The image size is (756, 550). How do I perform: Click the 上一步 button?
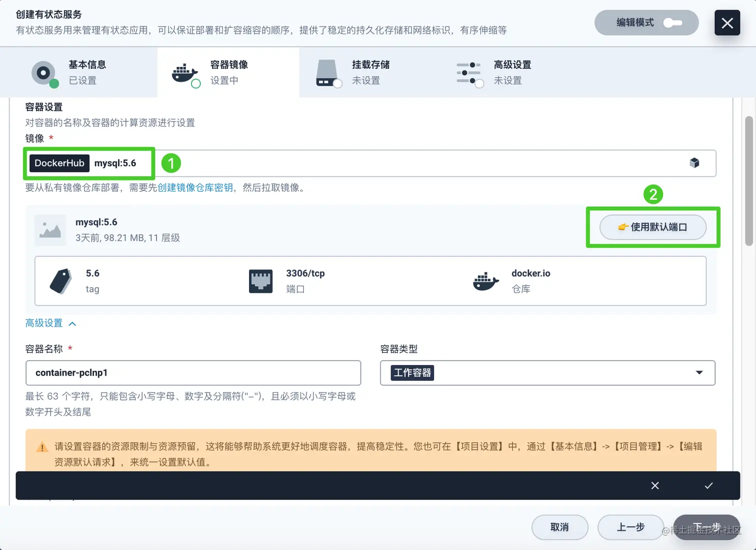click(630, 527)
